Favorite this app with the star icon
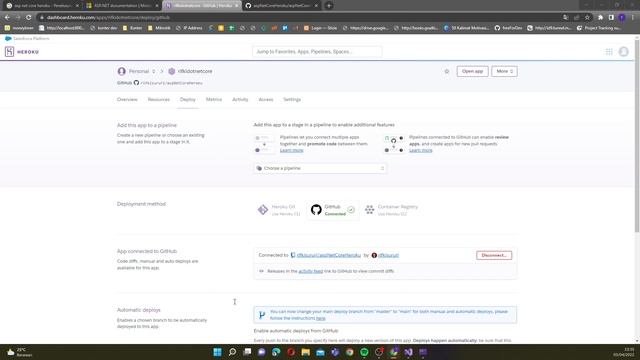This screenshot has height=360, width=640. pyautogui.click(x=447, y=71)
